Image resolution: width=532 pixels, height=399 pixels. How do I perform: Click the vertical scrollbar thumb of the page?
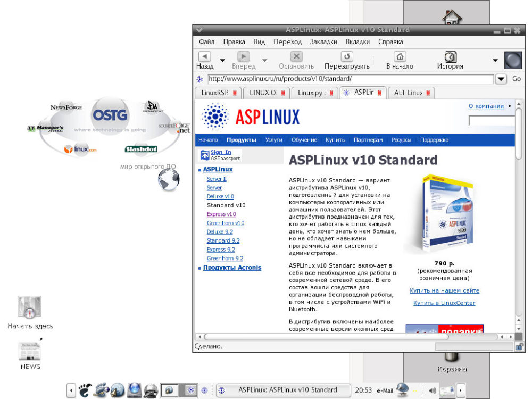pos(518,134)
